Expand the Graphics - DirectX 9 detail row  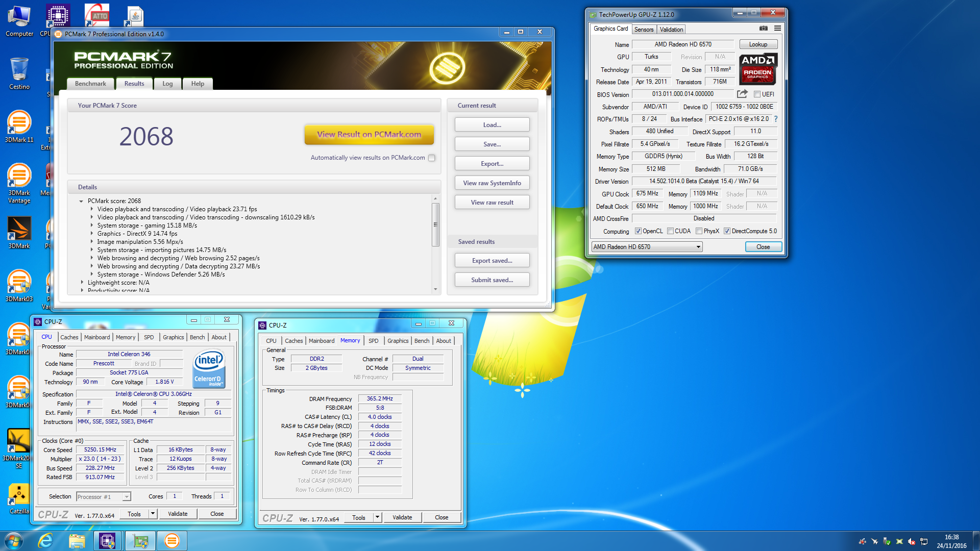point(92,233)
